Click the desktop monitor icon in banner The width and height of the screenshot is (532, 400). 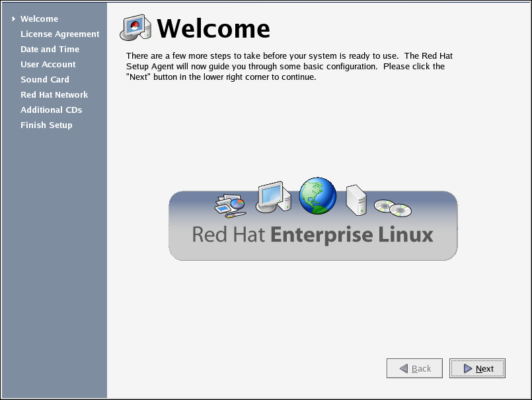pyautogui.click(x=273, y=197)
